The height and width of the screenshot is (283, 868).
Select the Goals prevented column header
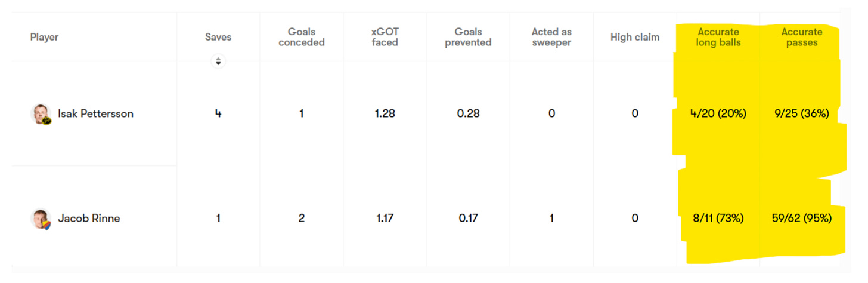[469, 37]
